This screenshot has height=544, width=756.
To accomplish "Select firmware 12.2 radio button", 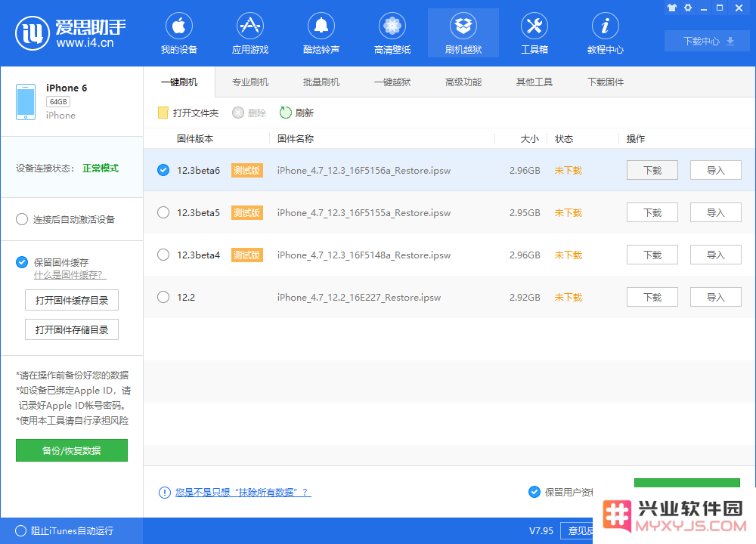I will point(163,297).
